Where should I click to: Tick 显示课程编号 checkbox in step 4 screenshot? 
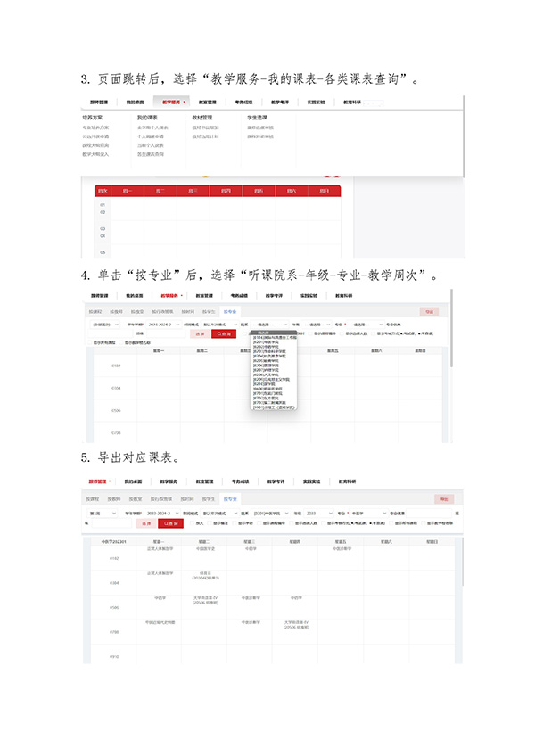(x=310, y=333)
